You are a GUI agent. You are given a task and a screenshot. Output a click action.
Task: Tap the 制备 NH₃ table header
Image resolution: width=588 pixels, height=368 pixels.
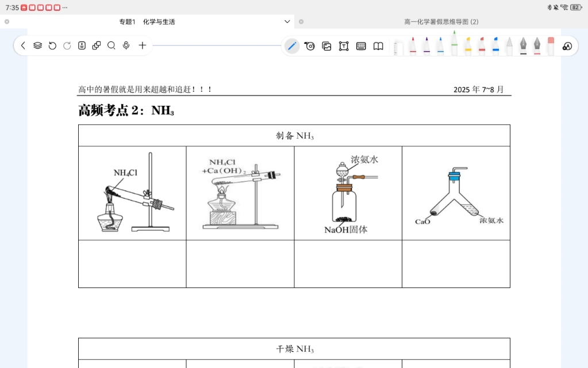pyautogui.click(x=294, y=136)
